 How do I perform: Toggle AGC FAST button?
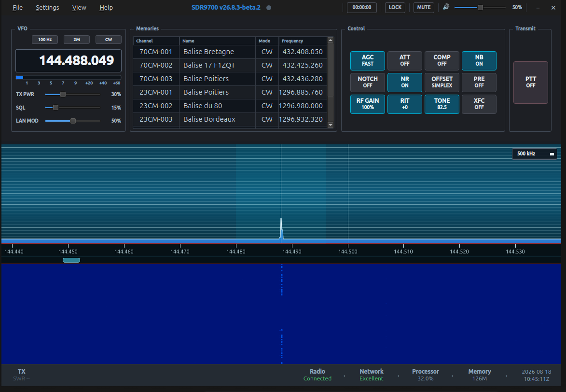tap(368, 60)
